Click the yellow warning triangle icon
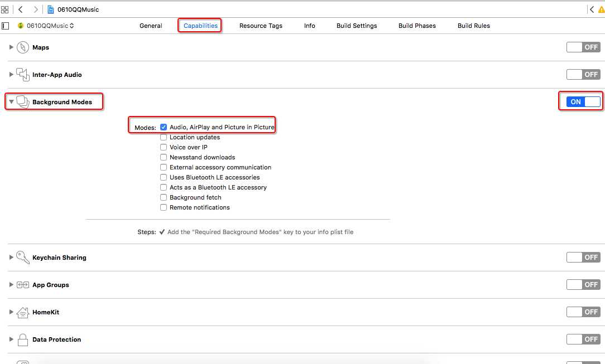Viewport: 605px width, 364px height. [x=602, y=9]
